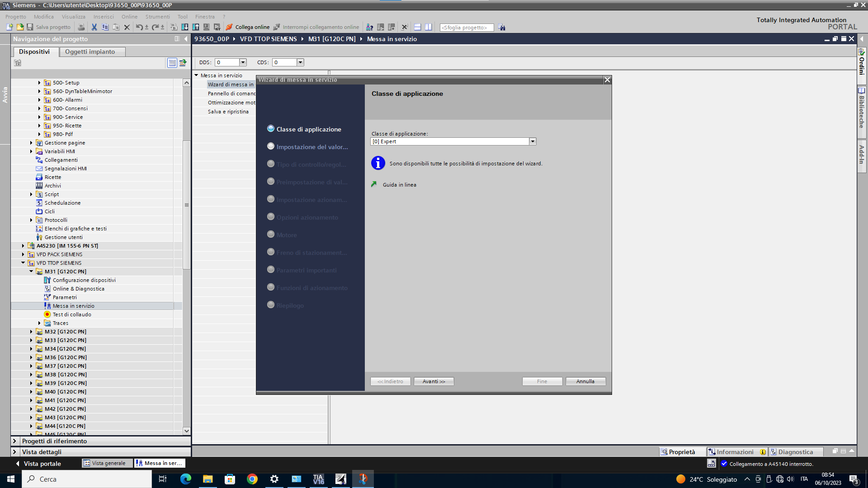Open Windows Settings gear in taskbar
This screenshot has height=488, width=868.
point(274,479)
